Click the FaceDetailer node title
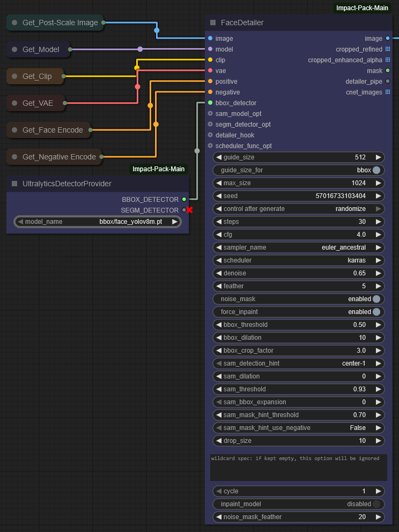 [242, 23]
